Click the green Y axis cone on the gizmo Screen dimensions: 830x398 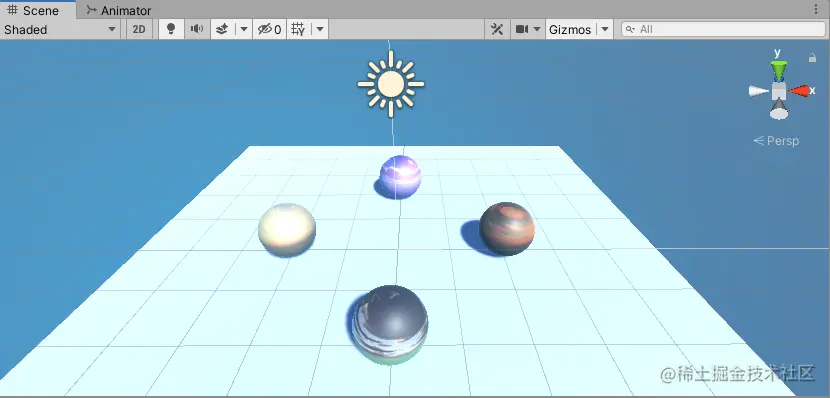[778, 70]
